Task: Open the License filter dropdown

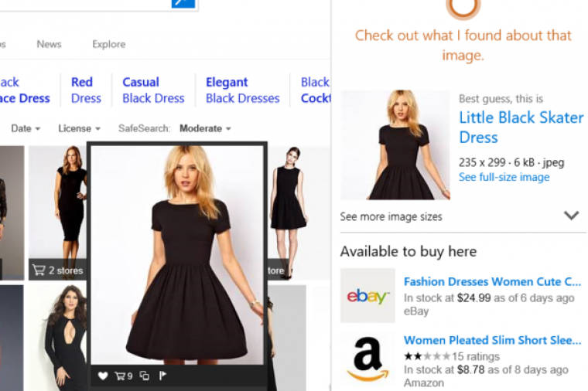Action: point(79,128)
